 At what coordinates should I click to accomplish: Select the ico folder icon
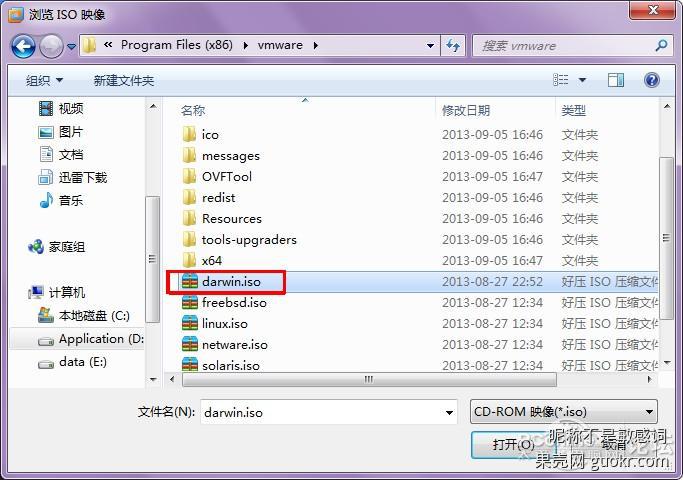(189, 134)
